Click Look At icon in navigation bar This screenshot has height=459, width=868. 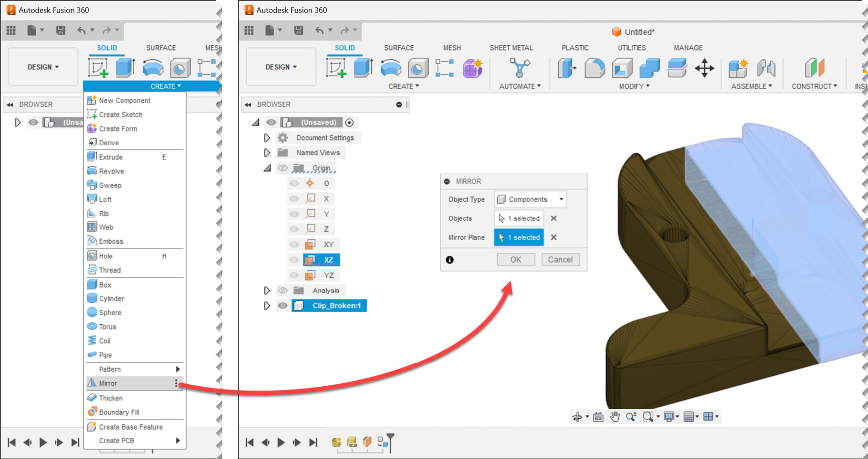598,417
